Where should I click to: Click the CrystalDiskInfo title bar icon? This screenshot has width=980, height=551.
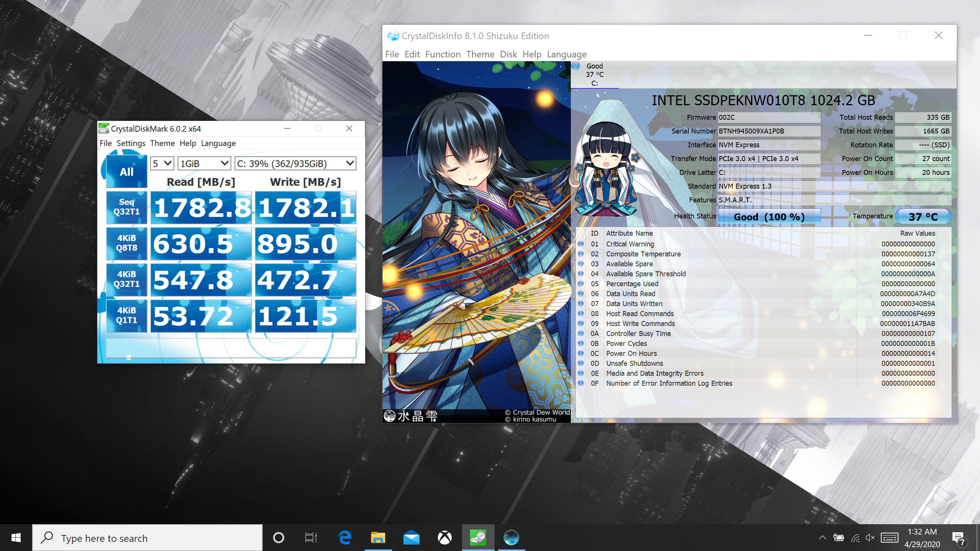(x=393, y=36)
